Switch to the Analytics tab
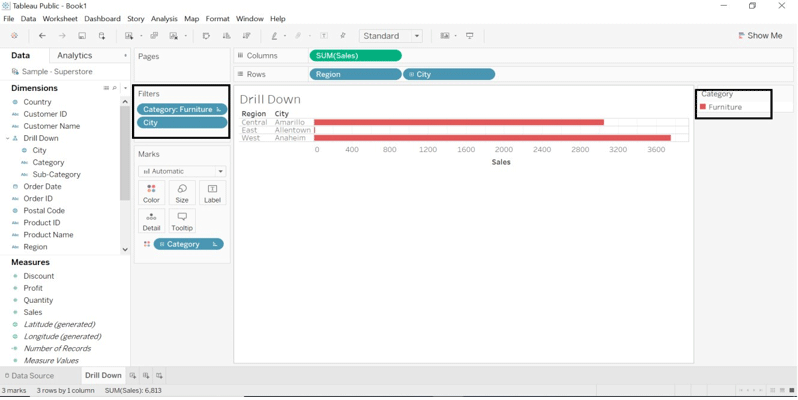The image size is (798, 400). click(x=74, y=55)
